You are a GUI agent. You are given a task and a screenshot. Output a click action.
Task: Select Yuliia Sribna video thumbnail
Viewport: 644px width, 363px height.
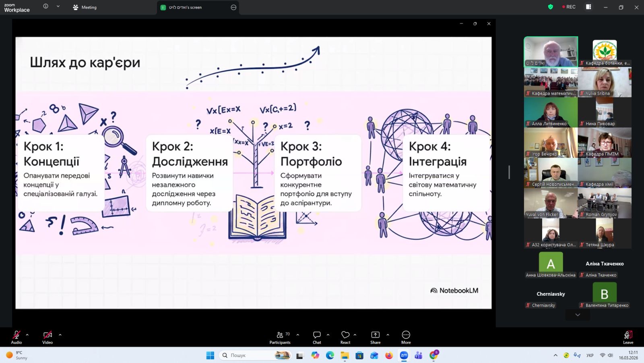pos(605,82)
